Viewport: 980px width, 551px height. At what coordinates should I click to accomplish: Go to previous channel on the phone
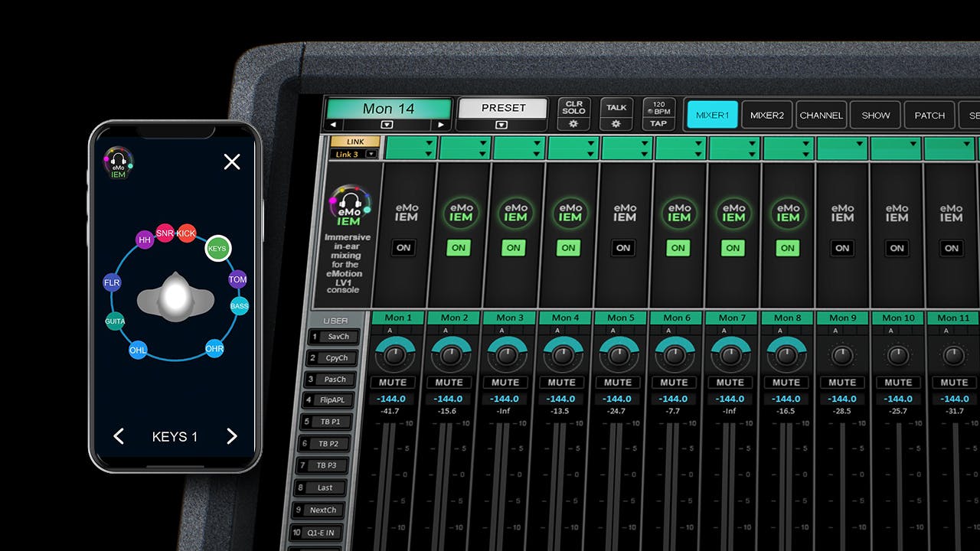click(x=119, y=436)
